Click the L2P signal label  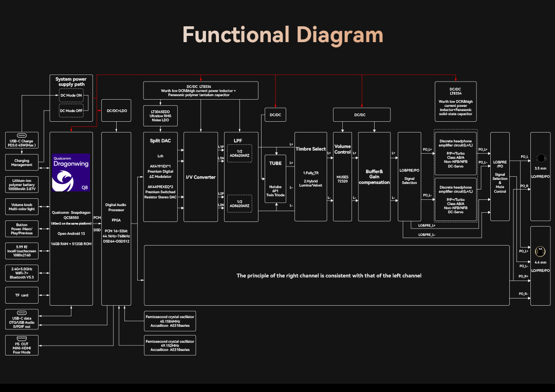click(x=221, y=194)
